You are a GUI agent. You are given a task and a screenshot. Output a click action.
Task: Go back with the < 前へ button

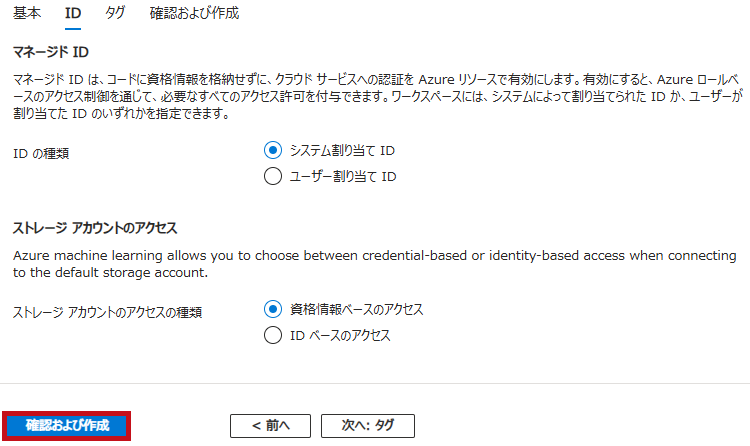270,426
